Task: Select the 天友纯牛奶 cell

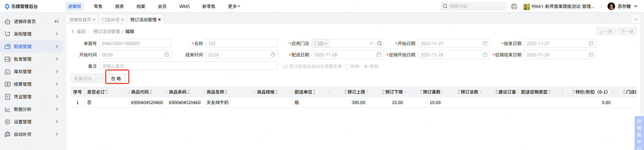Action: pos(217,103)
